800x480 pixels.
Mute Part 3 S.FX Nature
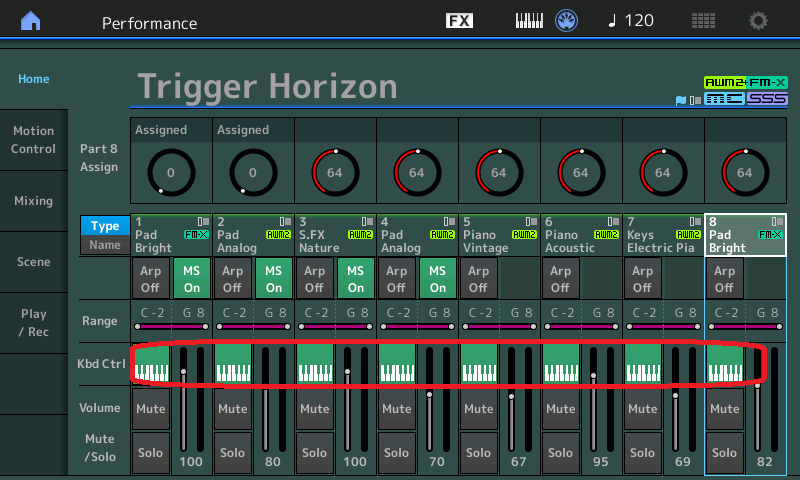(314, 409)
